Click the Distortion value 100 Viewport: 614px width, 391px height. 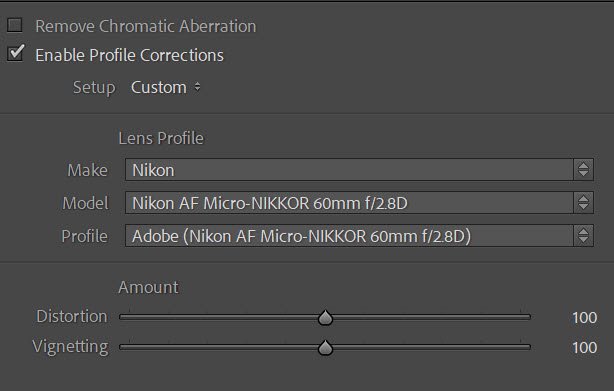[x=584, y=317]
